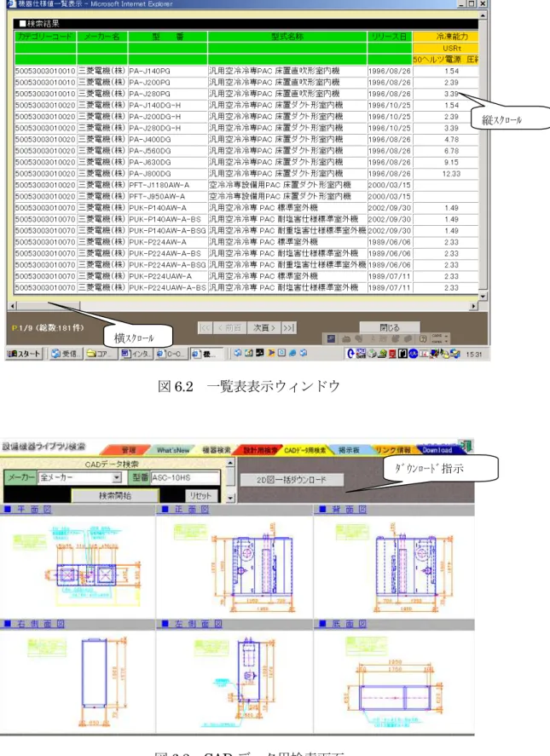Click the 前頁 previous page button
Screen dimensions: 550x756
[229, 328]
